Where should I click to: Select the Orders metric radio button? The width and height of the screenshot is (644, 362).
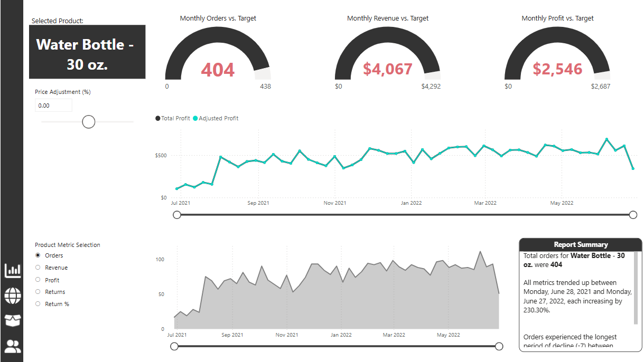point(38,255)
